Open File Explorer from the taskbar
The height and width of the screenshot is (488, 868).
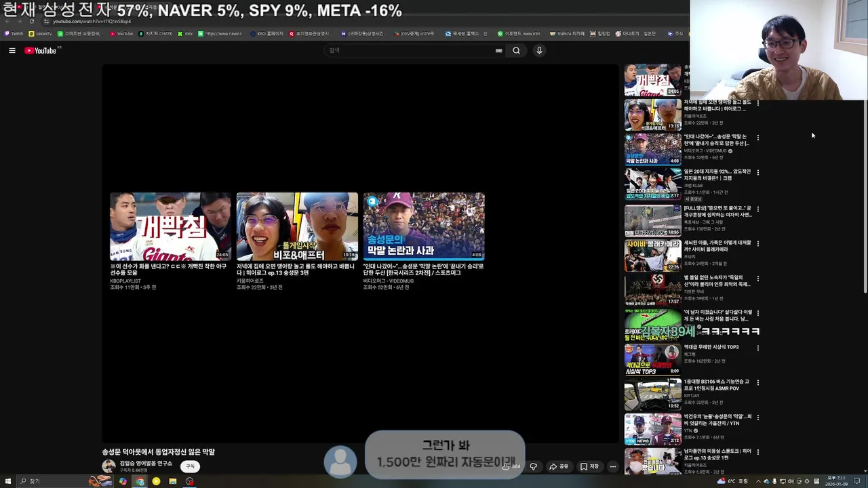pyautogui.click(x=173, y=481)
